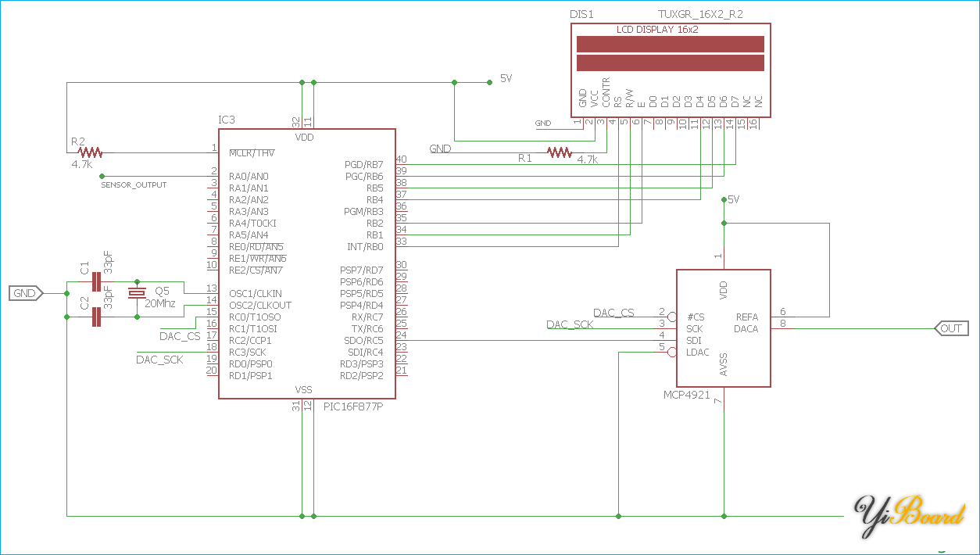
Task: Select the GND port tag on the left
Action: coord(25,294)
